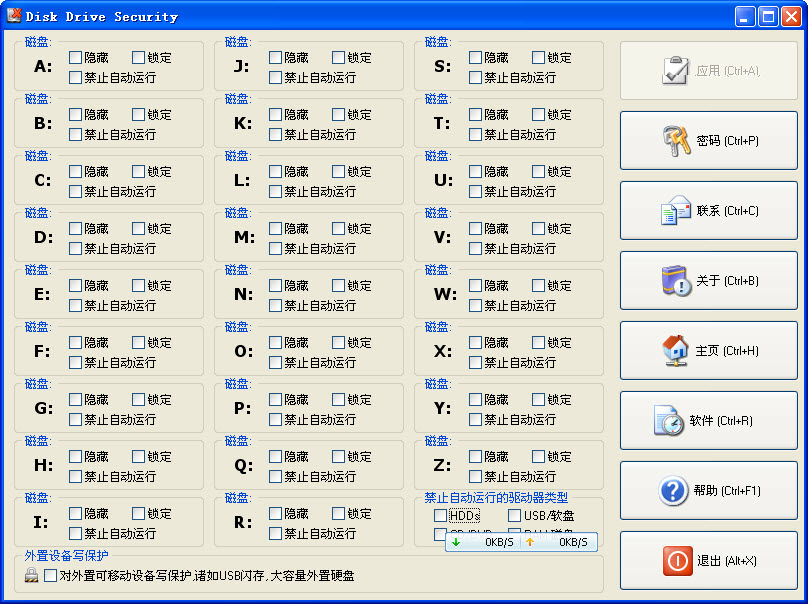Enable 锁定 for drive Z:
Screen dimensions: 808x604
tap(539, 457)
